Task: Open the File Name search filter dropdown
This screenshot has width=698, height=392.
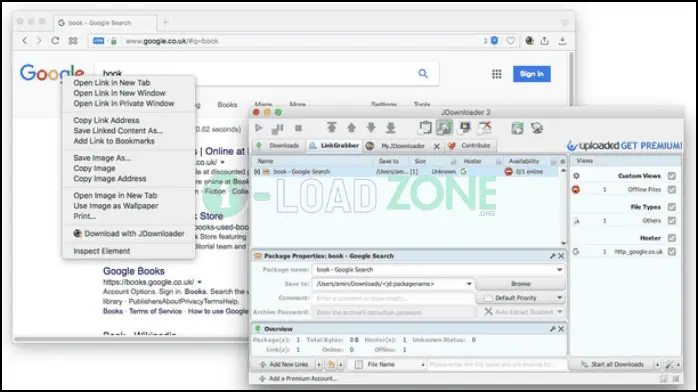Action: click(x=423, y=364)
